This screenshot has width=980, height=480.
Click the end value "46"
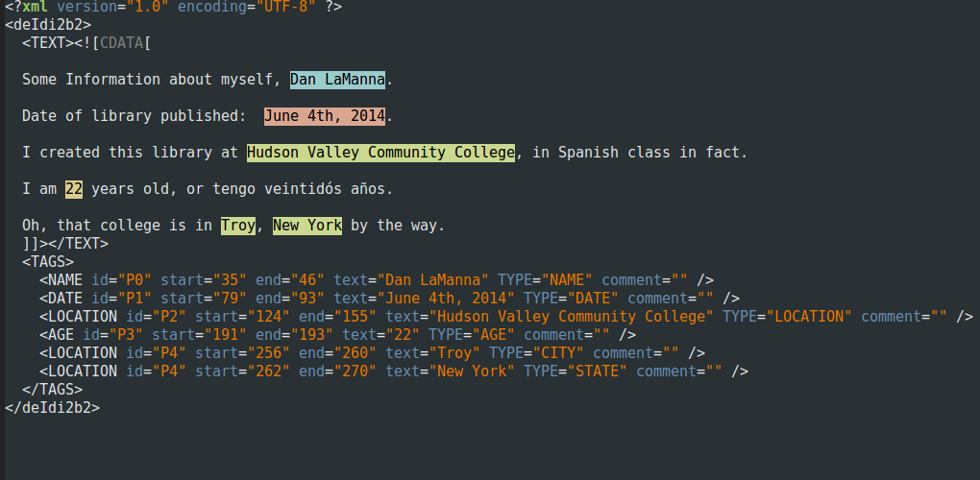point(307,279)
